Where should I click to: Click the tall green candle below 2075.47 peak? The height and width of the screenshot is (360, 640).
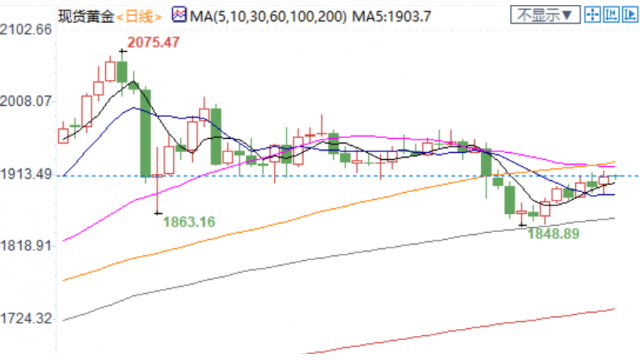pyautogui.click(x=145, y=133)
